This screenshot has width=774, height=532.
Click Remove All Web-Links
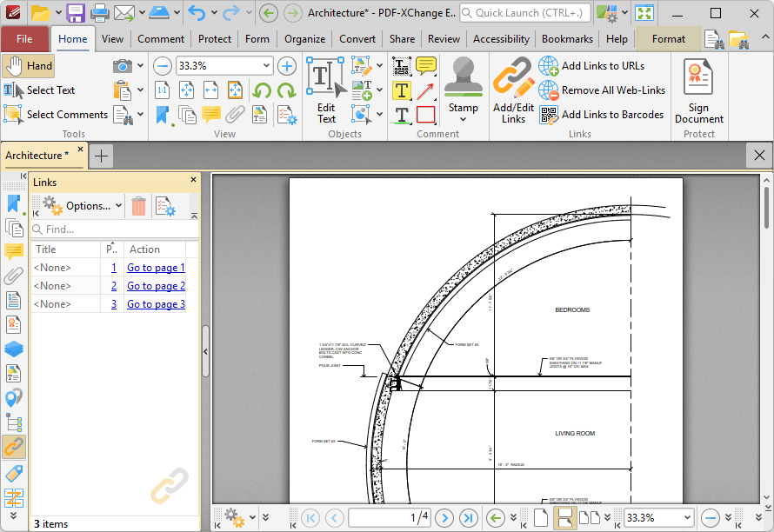[602, 90]
